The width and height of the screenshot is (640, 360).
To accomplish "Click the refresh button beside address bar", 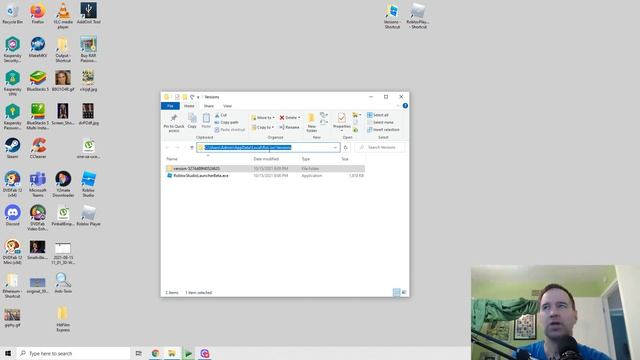I will [346, 147].
